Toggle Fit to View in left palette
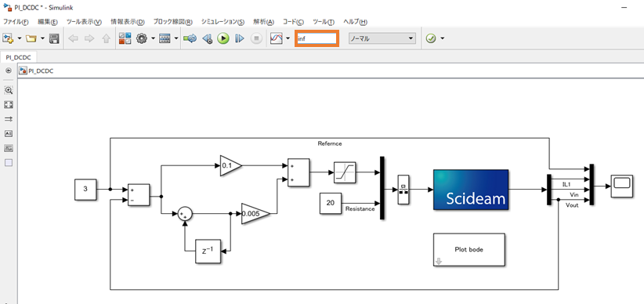Screen dimensions: 644x304 click(9, 105)
